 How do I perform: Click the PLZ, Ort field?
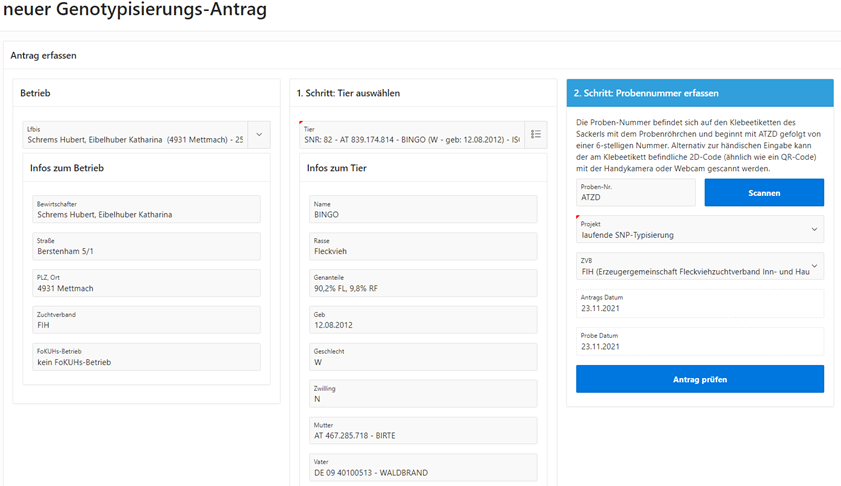coord(146,283)
